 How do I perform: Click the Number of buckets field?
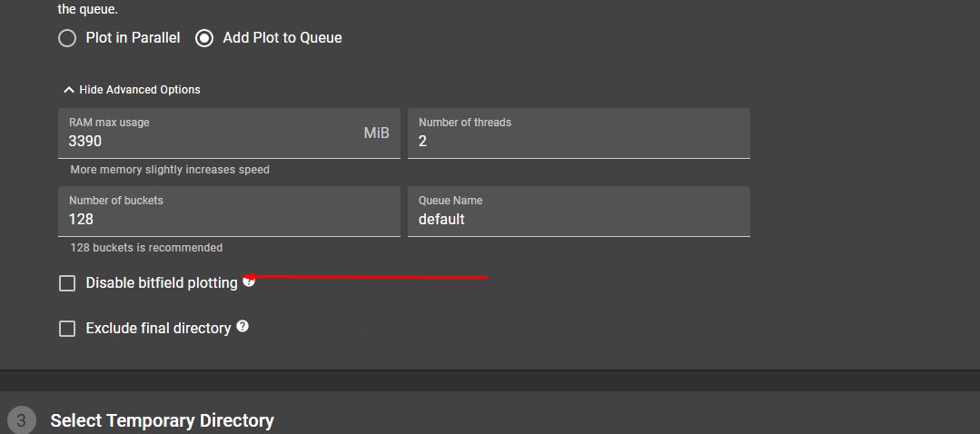229,220
